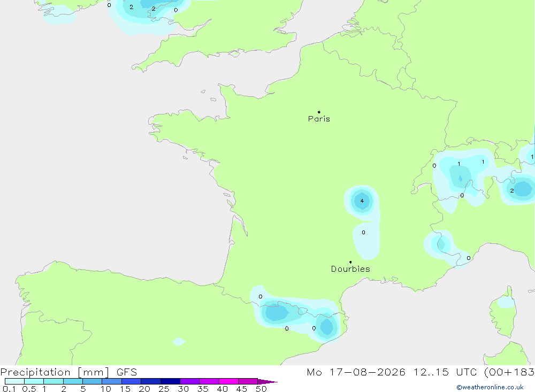Select the Dourbies city label
The height and width of the screenshot is (392, 535).
(350, 269)
